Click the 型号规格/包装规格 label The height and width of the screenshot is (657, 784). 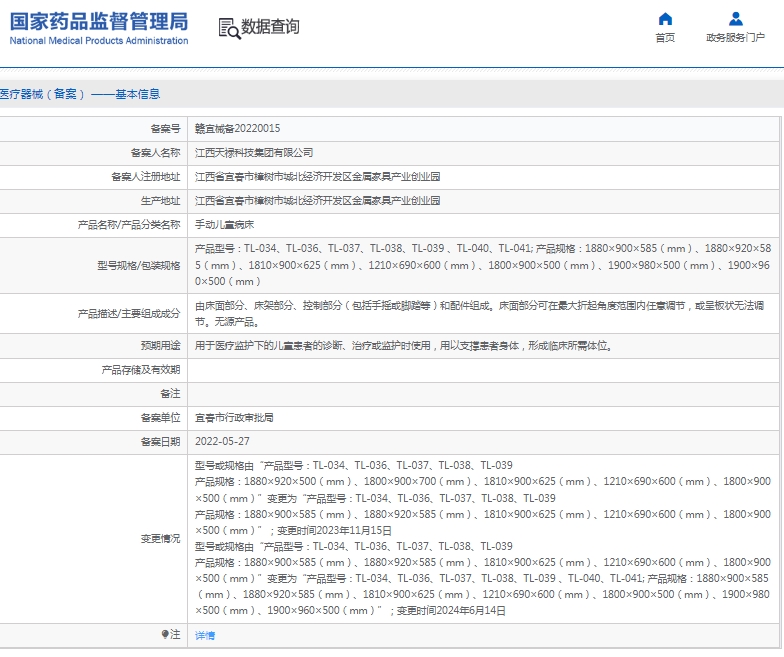(x=138, y=265)
